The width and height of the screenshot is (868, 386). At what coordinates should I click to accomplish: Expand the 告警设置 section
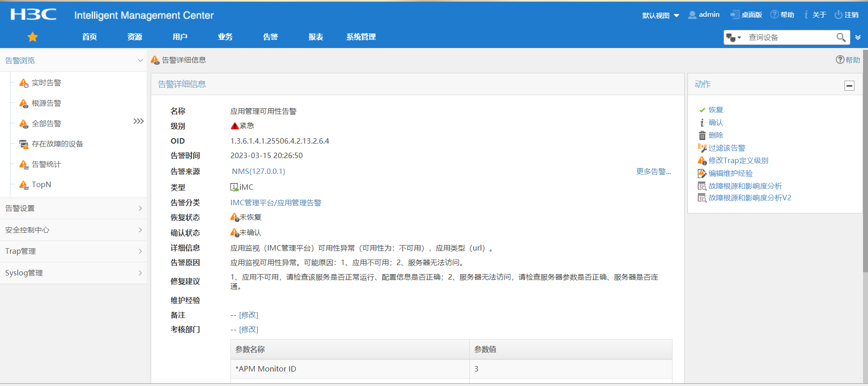click(x=140, y=208)
